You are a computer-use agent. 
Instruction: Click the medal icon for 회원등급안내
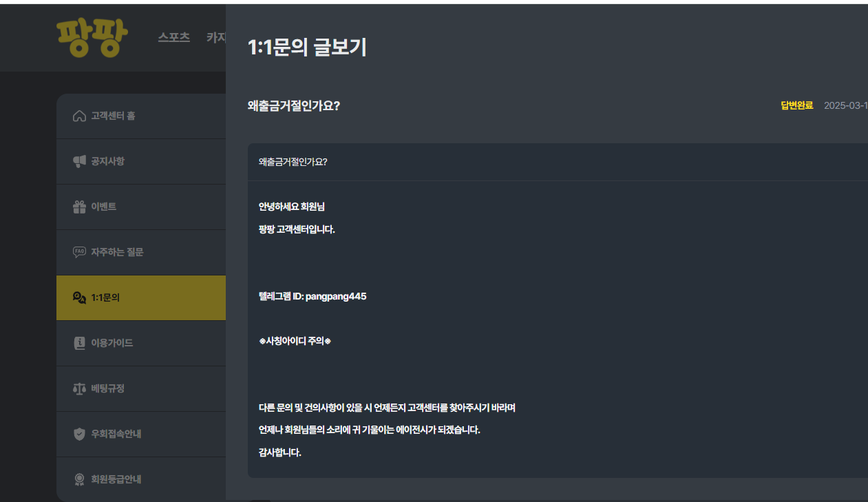pos(79,479)
